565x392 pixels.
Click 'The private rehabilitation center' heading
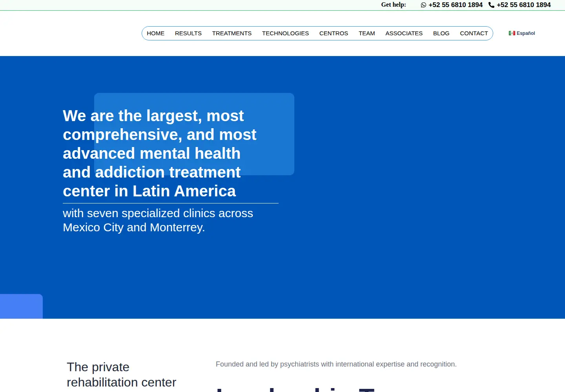(122, 374)
